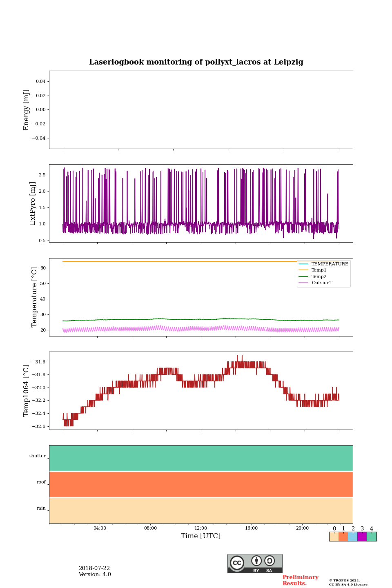Select the beige swatch labeled 0
This screenshot has height=588, width=392.
point(334,537)
